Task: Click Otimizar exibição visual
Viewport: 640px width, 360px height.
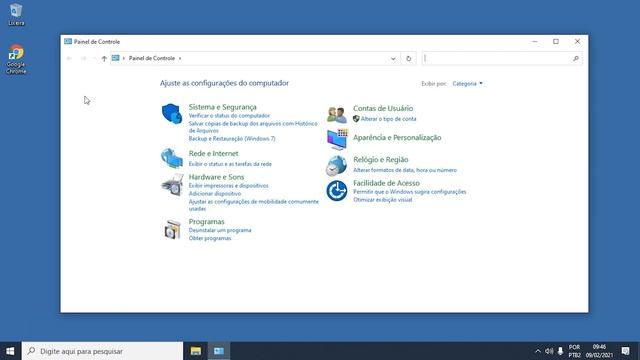Action: click(x=382, y=200)
